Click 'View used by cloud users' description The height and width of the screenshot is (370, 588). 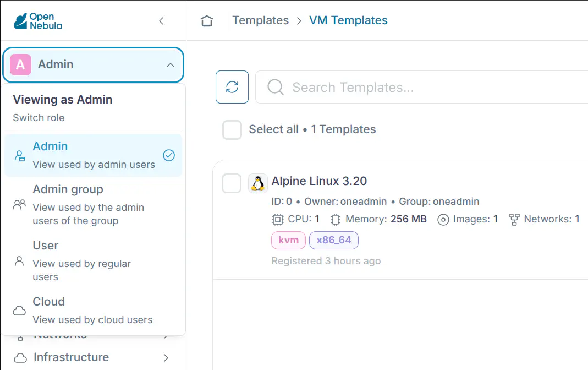click(92, 320)
